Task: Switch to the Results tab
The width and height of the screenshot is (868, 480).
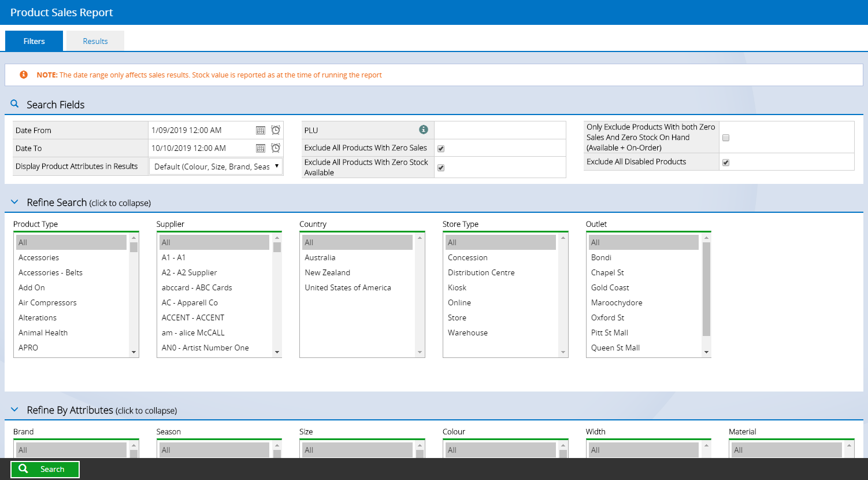Action: [95, 41]
